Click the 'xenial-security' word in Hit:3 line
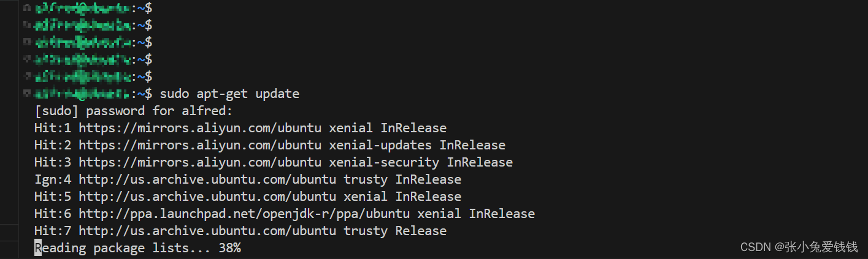This screenshot has height=259, width=868. tap(384, 162)
